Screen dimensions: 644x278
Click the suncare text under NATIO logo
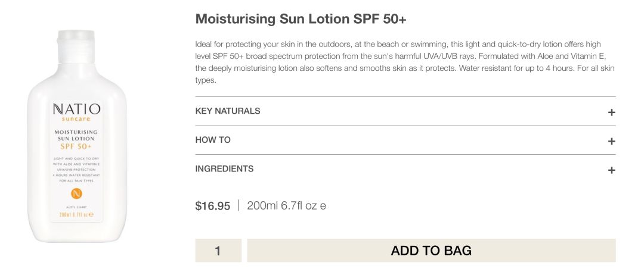pos(76,119)
